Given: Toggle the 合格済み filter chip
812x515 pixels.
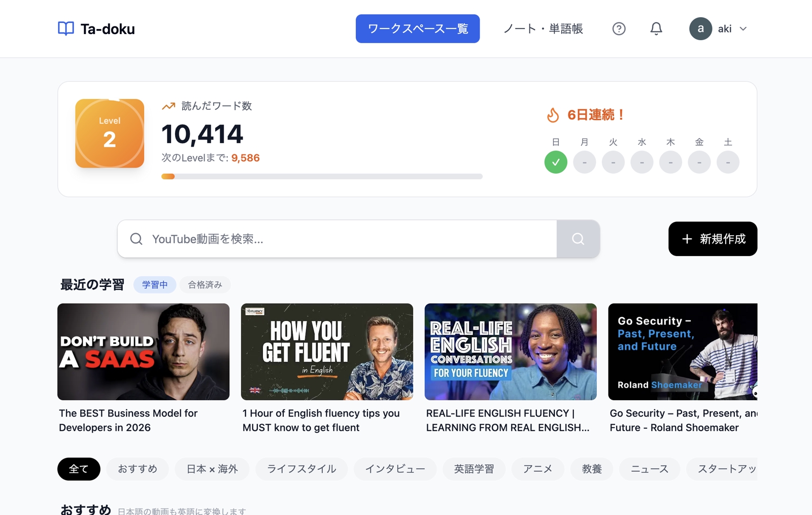Looking at the screenshot, I should [205, 285].
